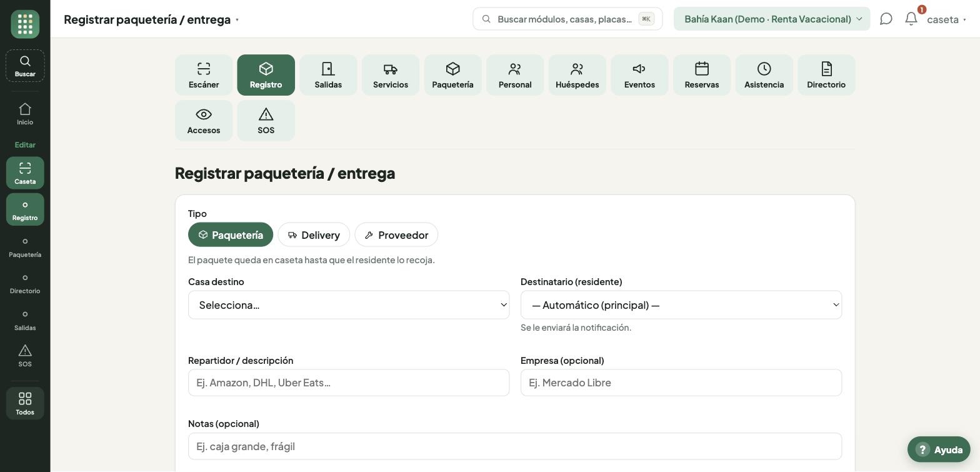The height and width of the screenshot is (472, 980).
Task: Open the caseta user menu
Action: [946, 19]
